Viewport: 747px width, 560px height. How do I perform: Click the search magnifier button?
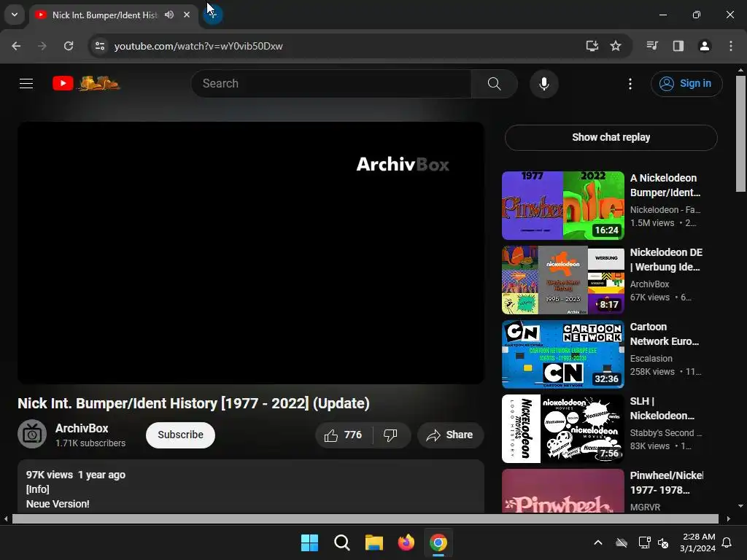pos(494,84)
